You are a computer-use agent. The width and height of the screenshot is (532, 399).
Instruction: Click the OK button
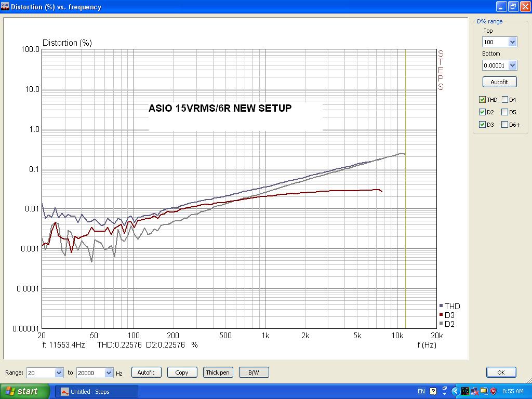coord(501,372)
